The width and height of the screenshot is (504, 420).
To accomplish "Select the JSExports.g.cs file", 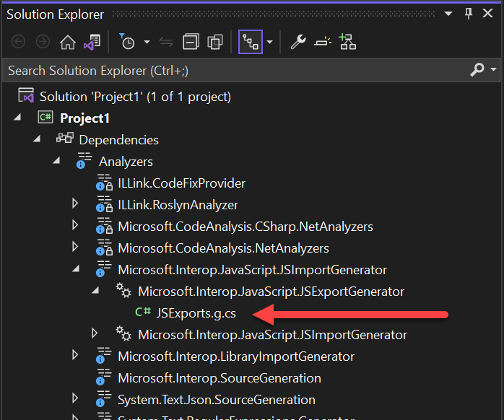I will [196, 313].
